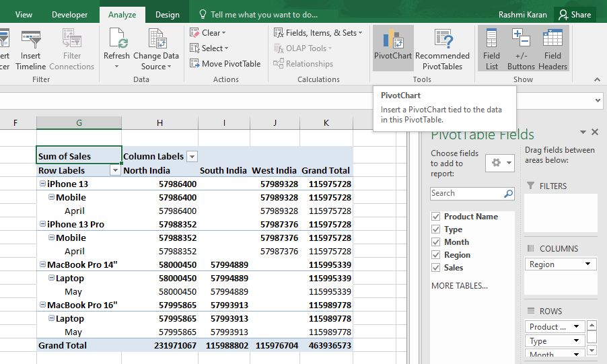Click the Share button
Viewport: 607px width, 364px height.
coord(575,15)
